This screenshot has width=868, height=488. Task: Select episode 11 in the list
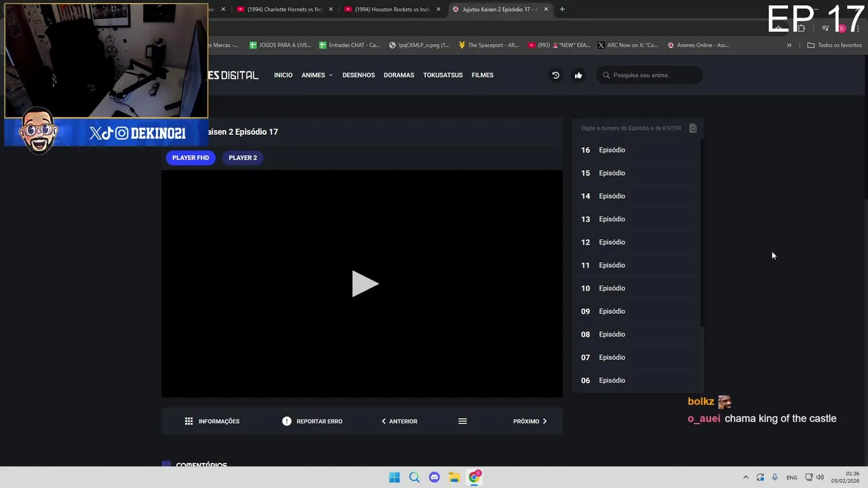pyautogui.click(x=635, y=265)
